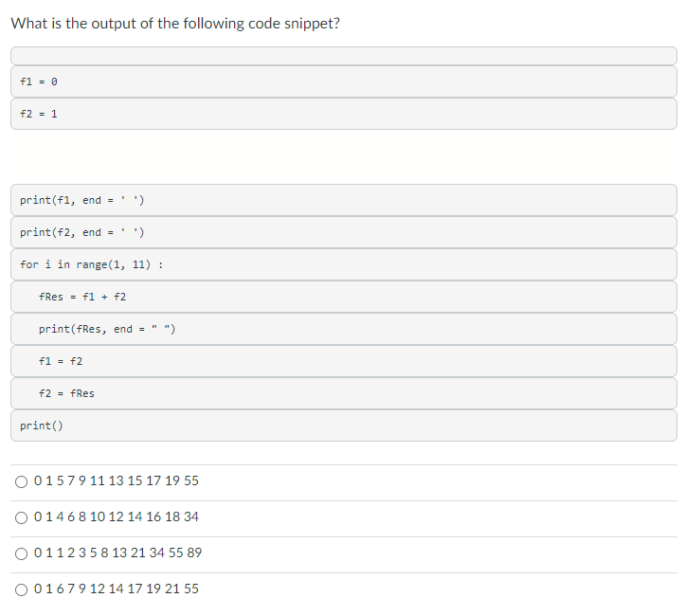This screenshot has height=616, width=685.
Task: Click the 'f1 = f2' code line
Action: point(61,362)
